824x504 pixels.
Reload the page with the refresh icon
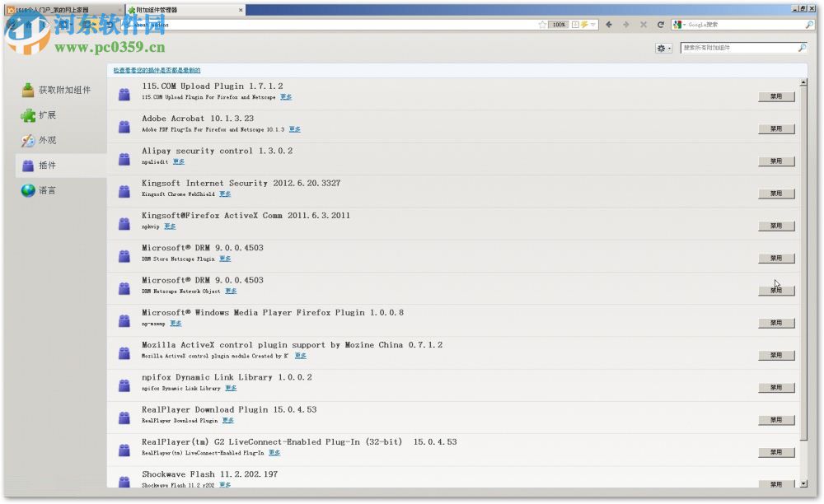click(x=661, y=25)
